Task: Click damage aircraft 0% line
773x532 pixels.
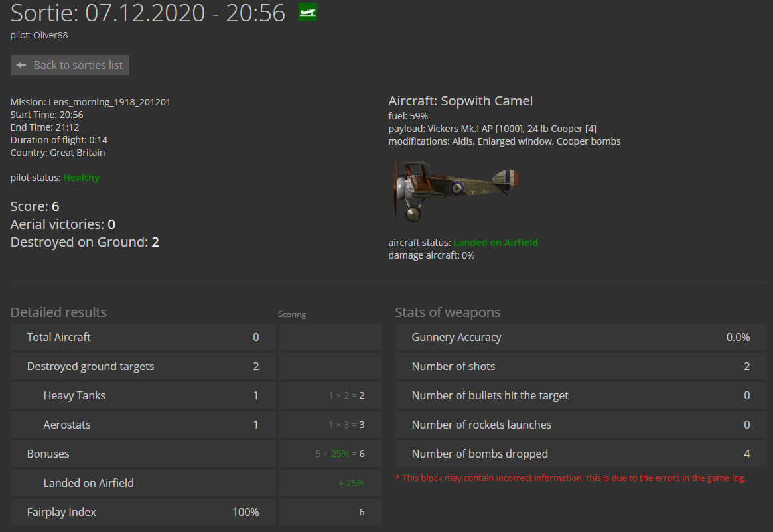Action: [431, 255]
